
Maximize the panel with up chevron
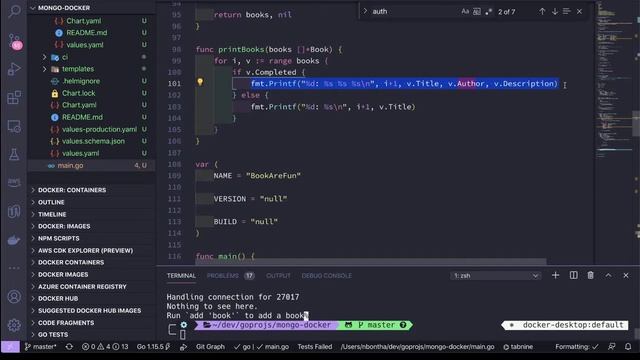tap(608, 276)
